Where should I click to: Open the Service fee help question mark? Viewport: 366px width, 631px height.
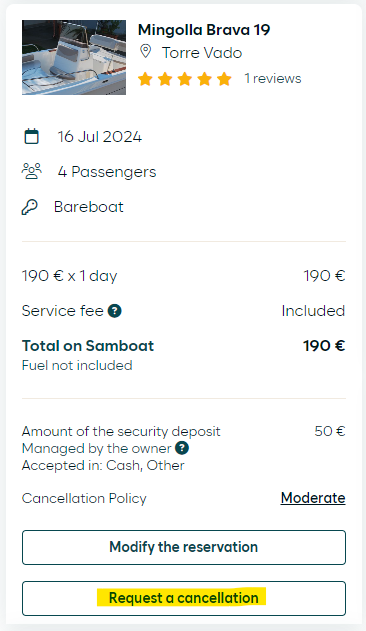click(x=115, y=311)
